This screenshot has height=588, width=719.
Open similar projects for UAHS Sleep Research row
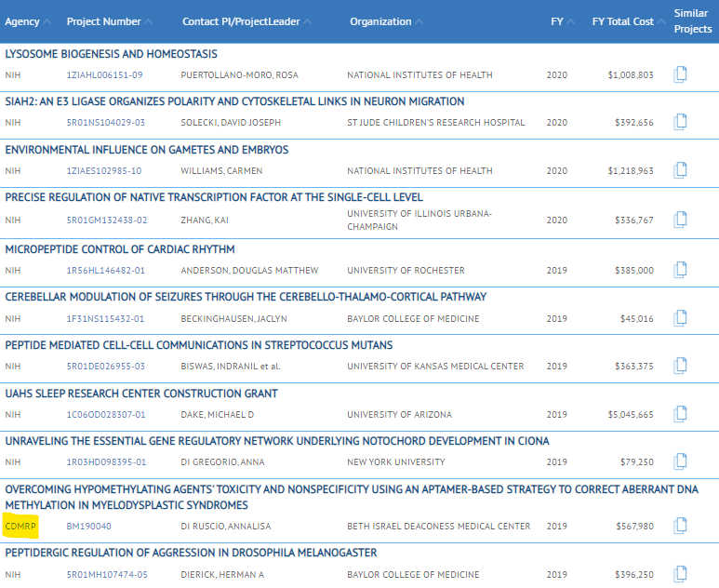pyautogui.click(x=680, y=414)
